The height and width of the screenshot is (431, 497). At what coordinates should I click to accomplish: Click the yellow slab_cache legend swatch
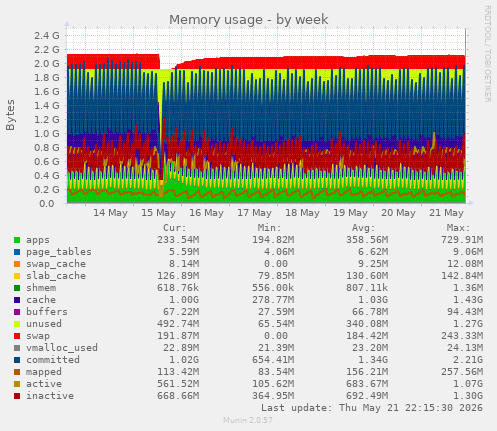tap(17, 276)
